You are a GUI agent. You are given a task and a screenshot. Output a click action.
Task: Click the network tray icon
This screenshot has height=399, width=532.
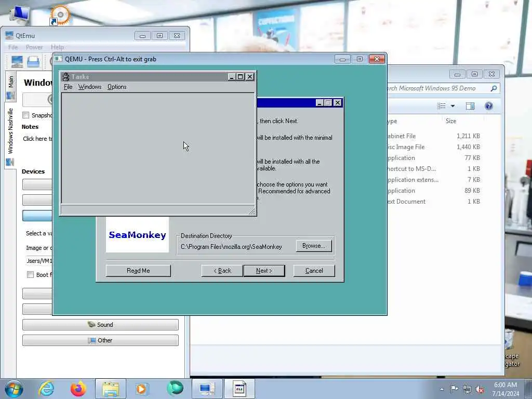467,390
